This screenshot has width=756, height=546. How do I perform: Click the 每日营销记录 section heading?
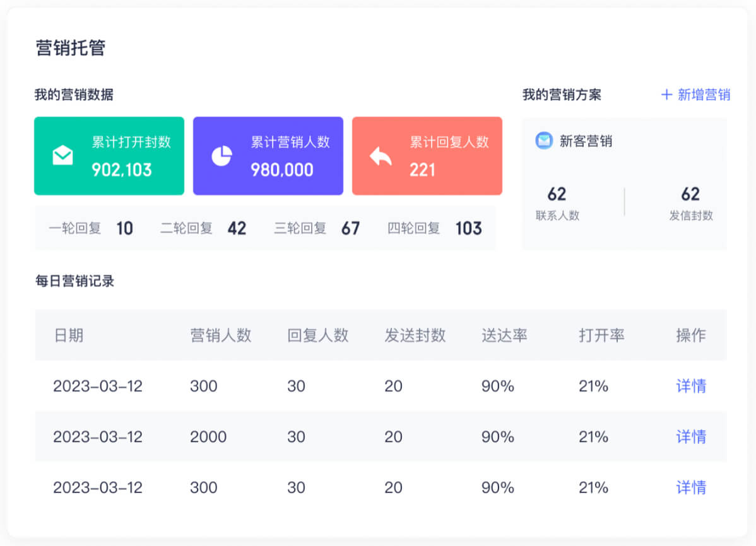click(x=74, y=281)
